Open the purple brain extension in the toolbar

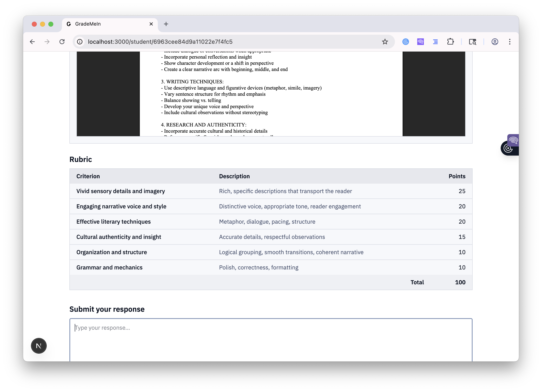click(420, 42)
